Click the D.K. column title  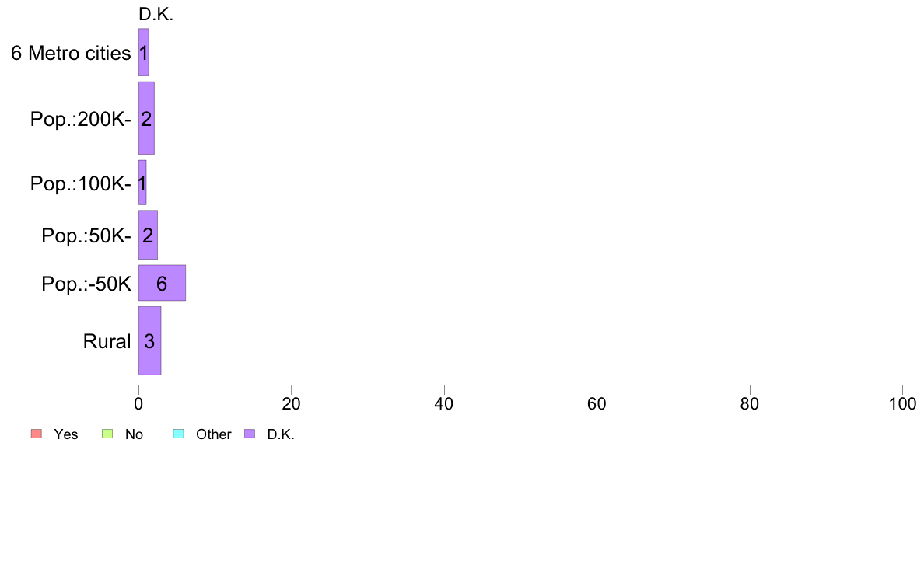156,15
